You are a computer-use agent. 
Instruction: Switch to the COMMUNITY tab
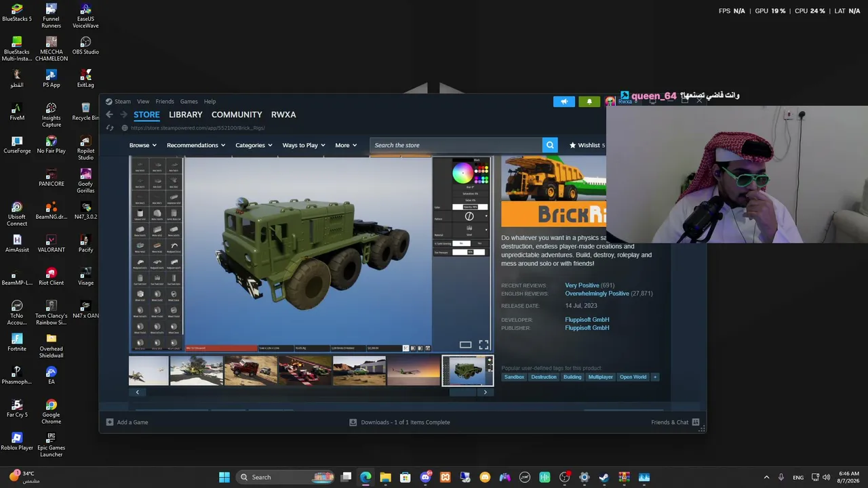coord(237,115)
